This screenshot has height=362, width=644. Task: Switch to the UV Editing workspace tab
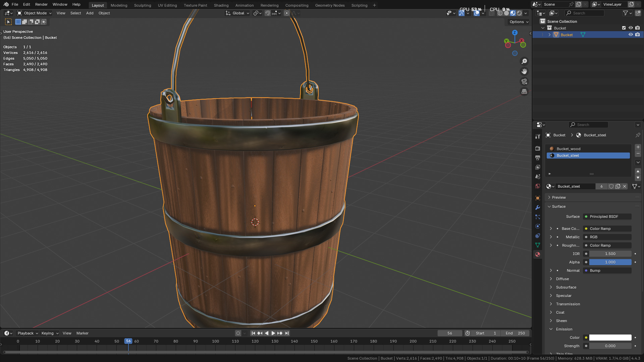pos(167,5)
